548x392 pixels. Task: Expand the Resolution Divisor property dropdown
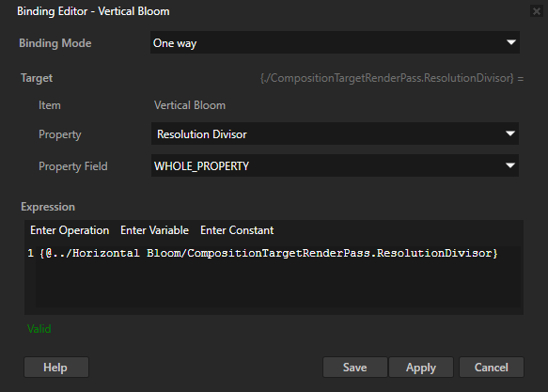(335, 133)
